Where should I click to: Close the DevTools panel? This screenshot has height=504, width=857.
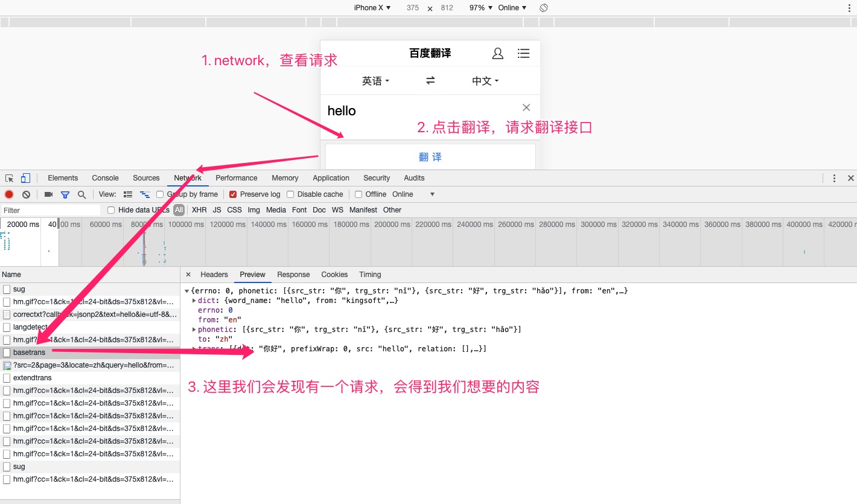pyautogui.click(x=850, y=178)
